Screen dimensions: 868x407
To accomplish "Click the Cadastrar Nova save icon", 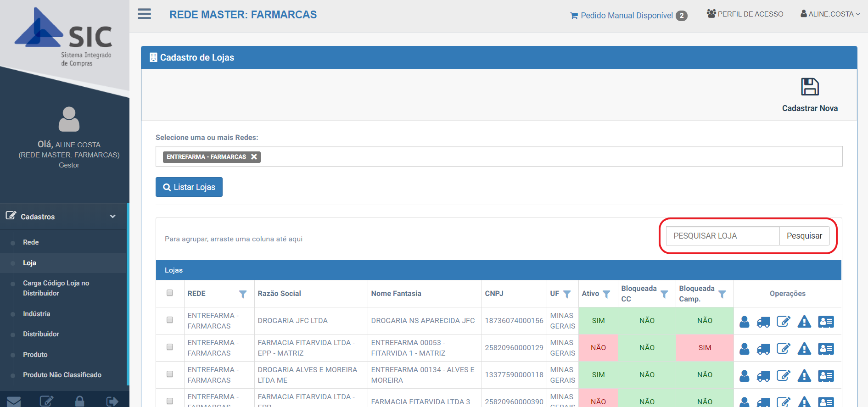I will (x=809, y=87).
